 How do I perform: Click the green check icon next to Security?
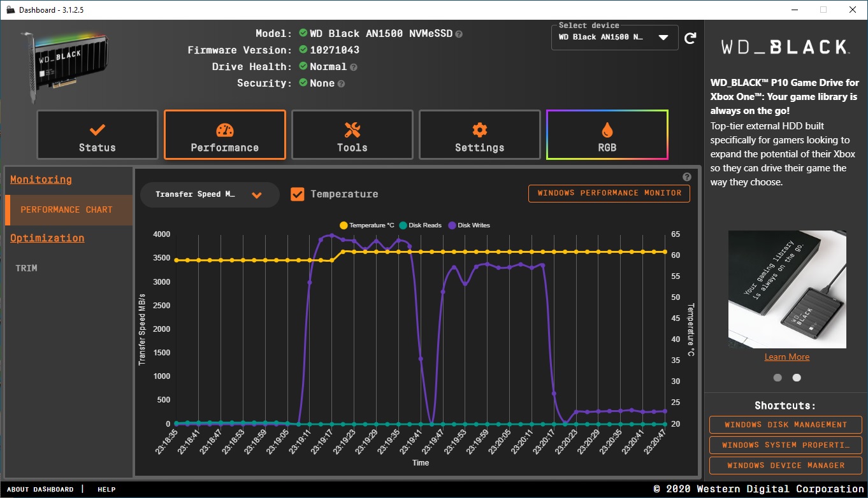pos(303,83)
